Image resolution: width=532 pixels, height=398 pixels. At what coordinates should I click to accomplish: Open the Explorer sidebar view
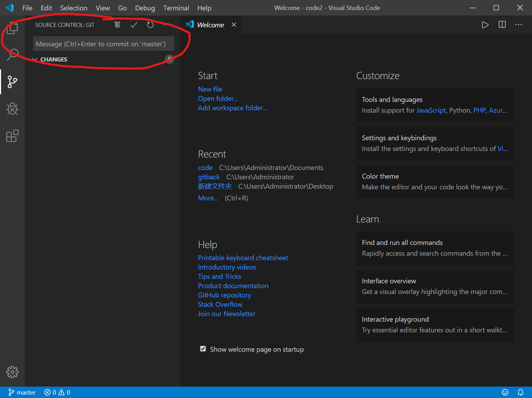12,28
